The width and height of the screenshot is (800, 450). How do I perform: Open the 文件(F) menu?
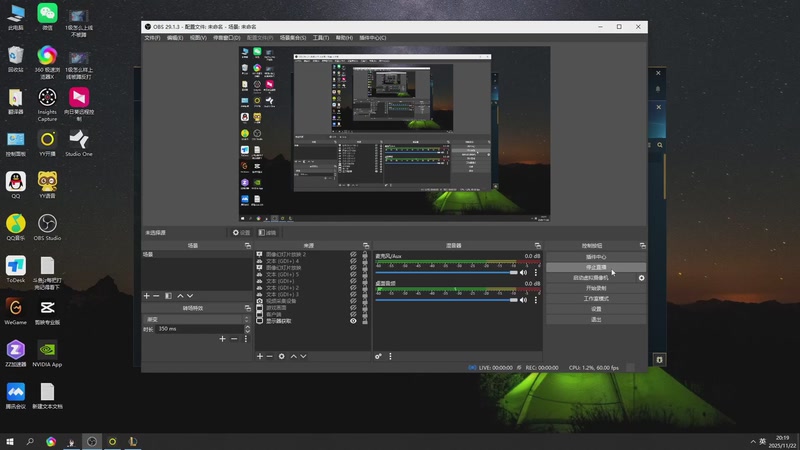(152, 38)
